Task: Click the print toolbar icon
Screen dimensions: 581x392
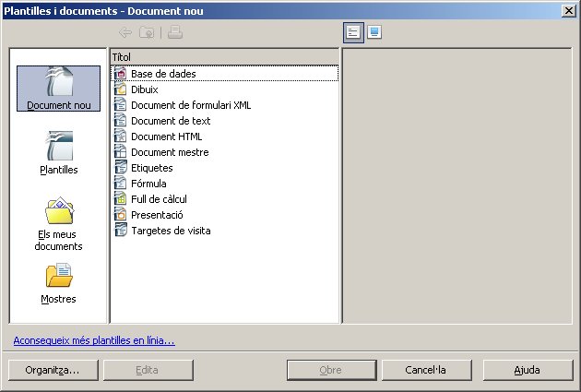Action: tap(175, 32)
